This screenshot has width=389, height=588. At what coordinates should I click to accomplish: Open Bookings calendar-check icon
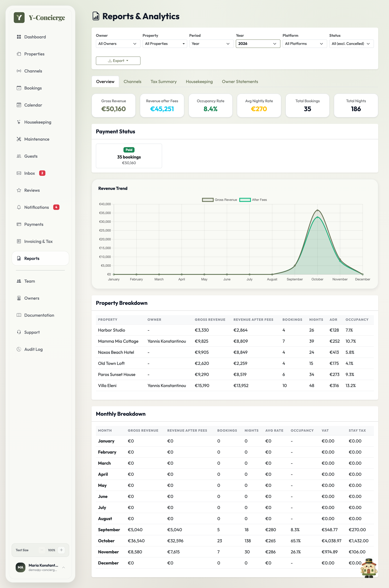[x=19, y=88]
